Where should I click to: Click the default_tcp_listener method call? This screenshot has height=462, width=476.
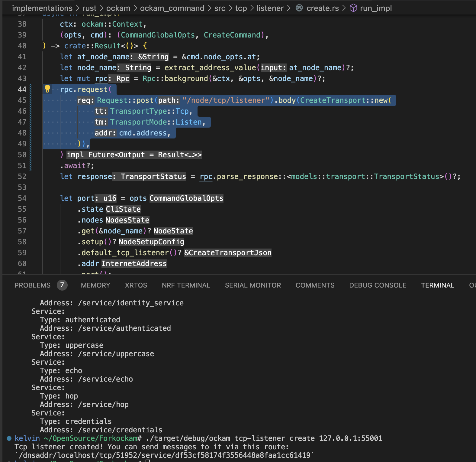125,252
